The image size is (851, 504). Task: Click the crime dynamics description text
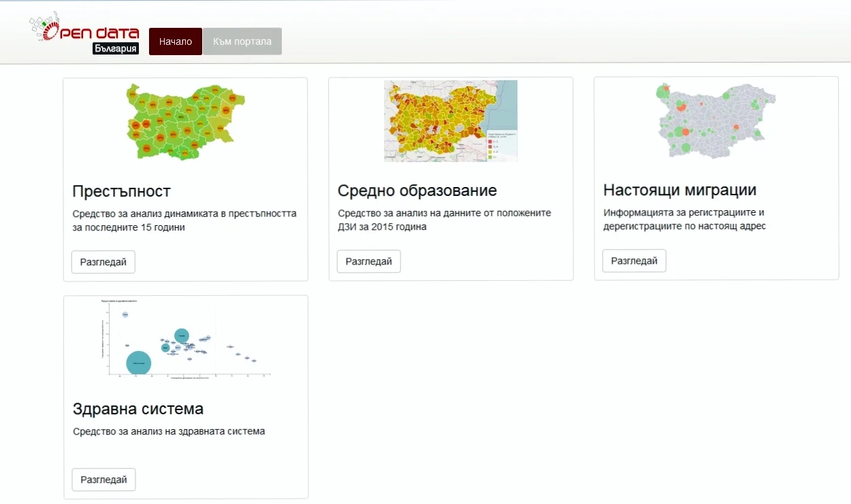pos(184,220)
